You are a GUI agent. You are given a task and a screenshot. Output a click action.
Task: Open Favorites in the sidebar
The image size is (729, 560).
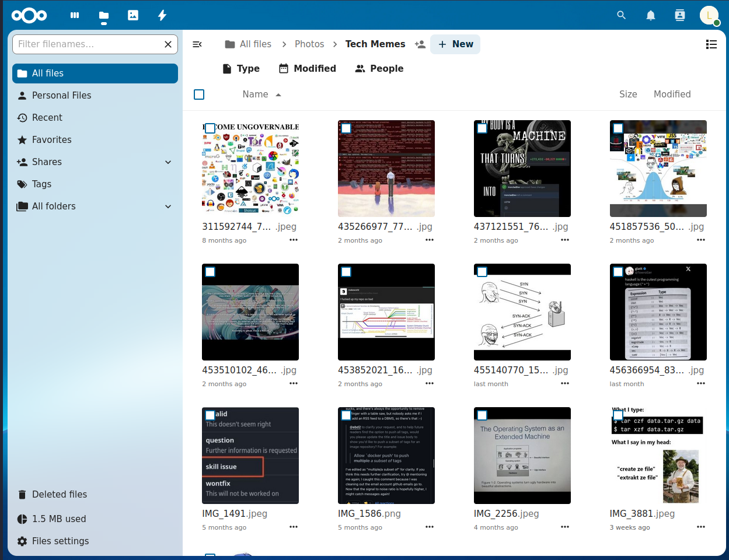point(52,140)
